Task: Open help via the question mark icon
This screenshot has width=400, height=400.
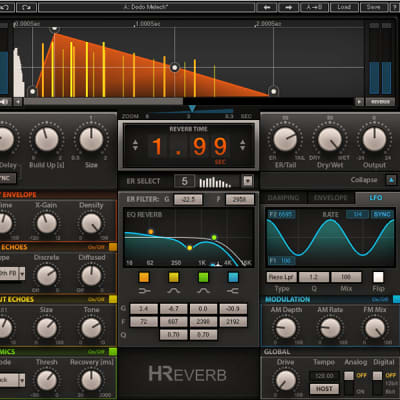Action: click(395, 7)
